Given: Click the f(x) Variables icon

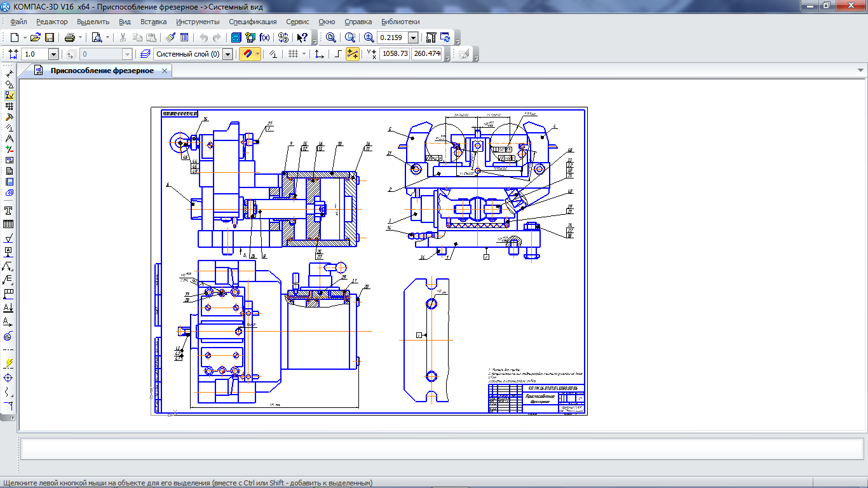Looking at the screenshot, I should 264,37.
